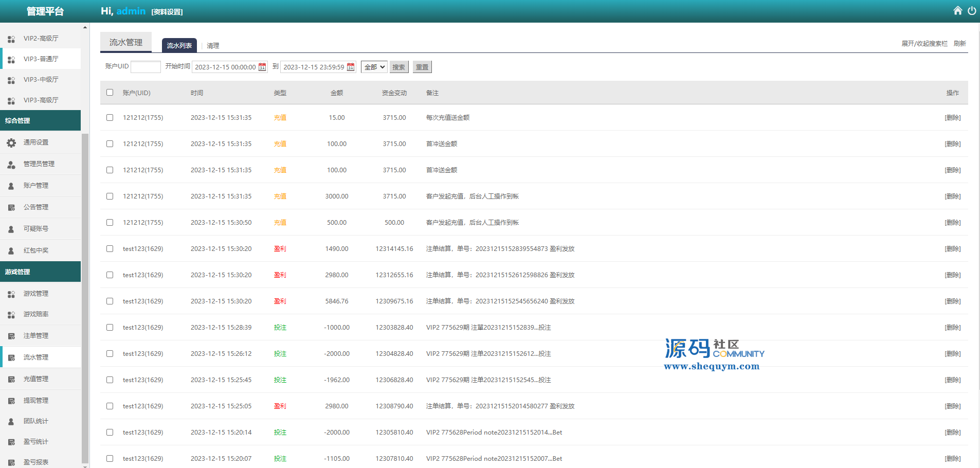This screenshot has height=468, width=980.
Task: Click the 资金变动 column header
Action: [x=394, y=93]
